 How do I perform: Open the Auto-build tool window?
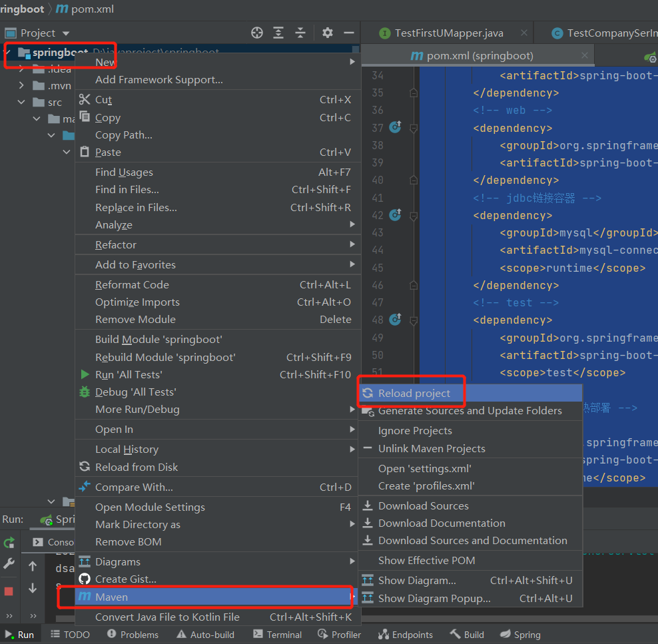click(206, 635)
